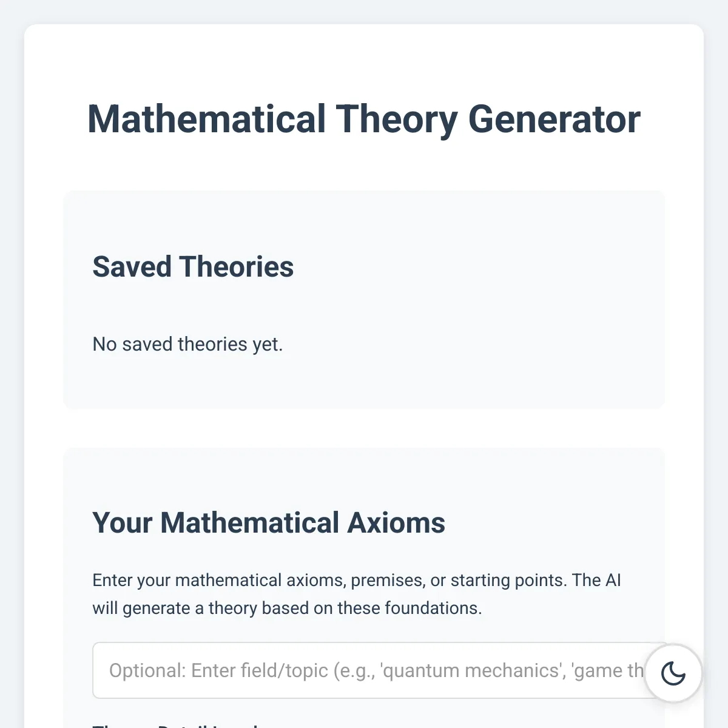Click the 'Enter your mathematical axioms' description text
This screenshot has width=728, height=728.
(x=356, y=594)
